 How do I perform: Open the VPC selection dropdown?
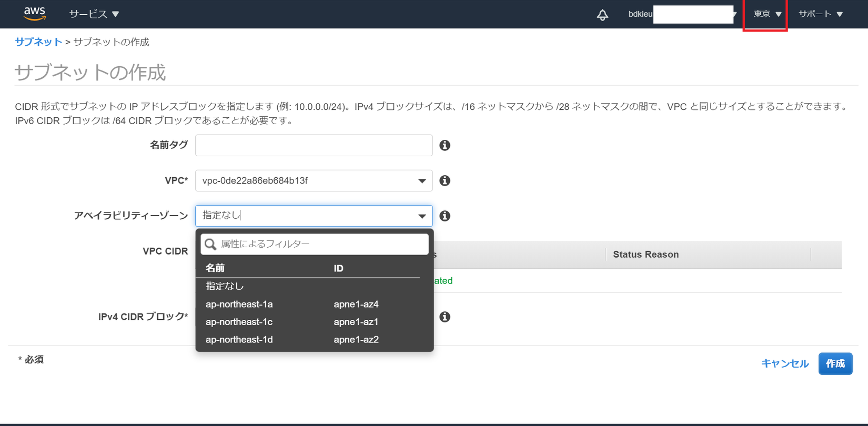pyautogui.click(x=314, y=180)
